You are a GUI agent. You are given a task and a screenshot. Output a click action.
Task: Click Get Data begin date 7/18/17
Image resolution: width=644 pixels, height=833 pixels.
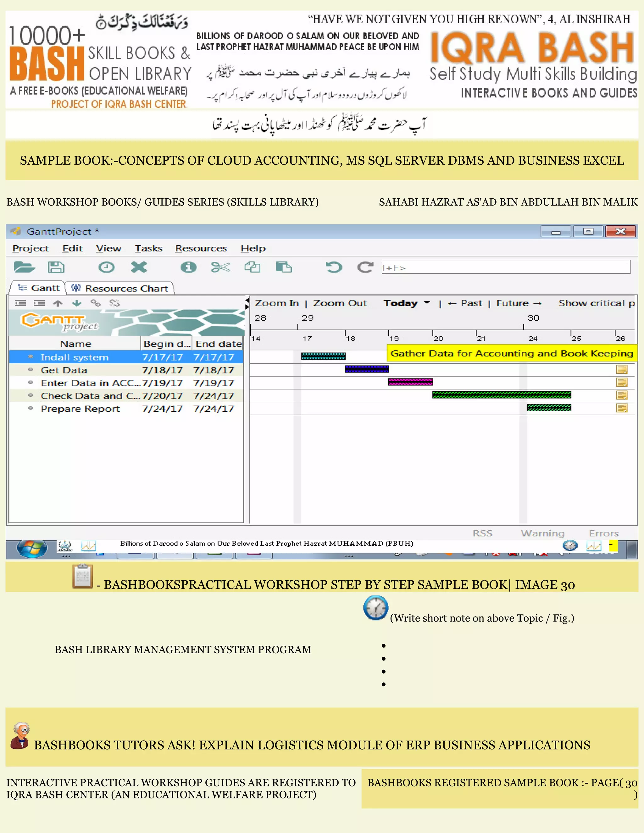(163, 370)
